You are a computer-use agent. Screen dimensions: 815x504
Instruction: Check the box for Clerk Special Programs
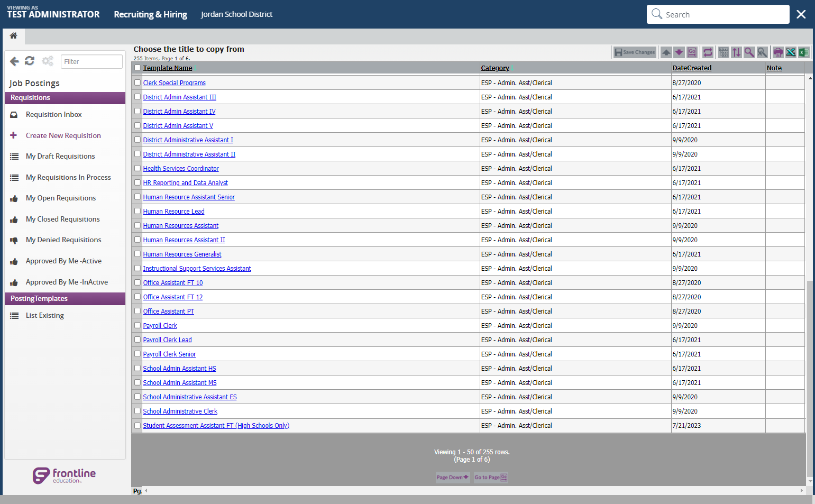pos(138,83)
